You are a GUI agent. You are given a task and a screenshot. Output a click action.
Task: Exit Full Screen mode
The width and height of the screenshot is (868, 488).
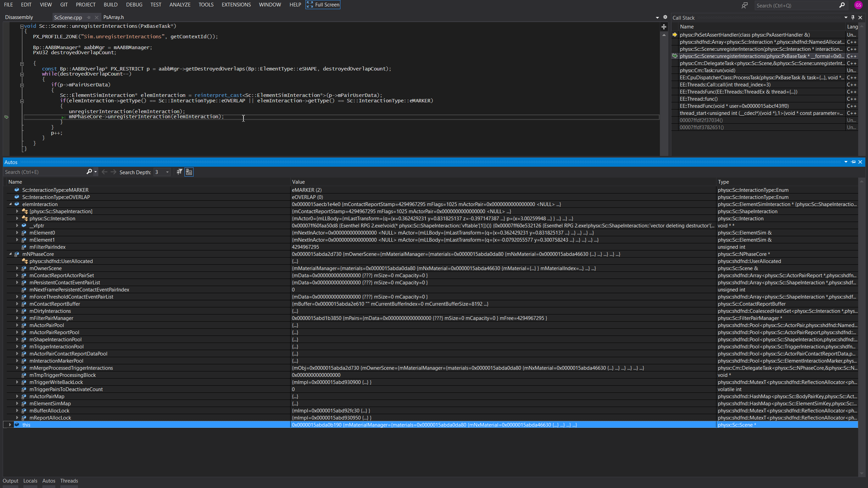[x=322, y=4]
